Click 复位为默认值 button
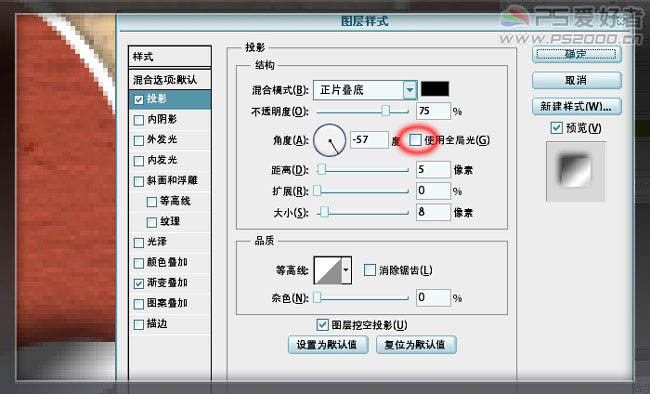 point(416,345)
